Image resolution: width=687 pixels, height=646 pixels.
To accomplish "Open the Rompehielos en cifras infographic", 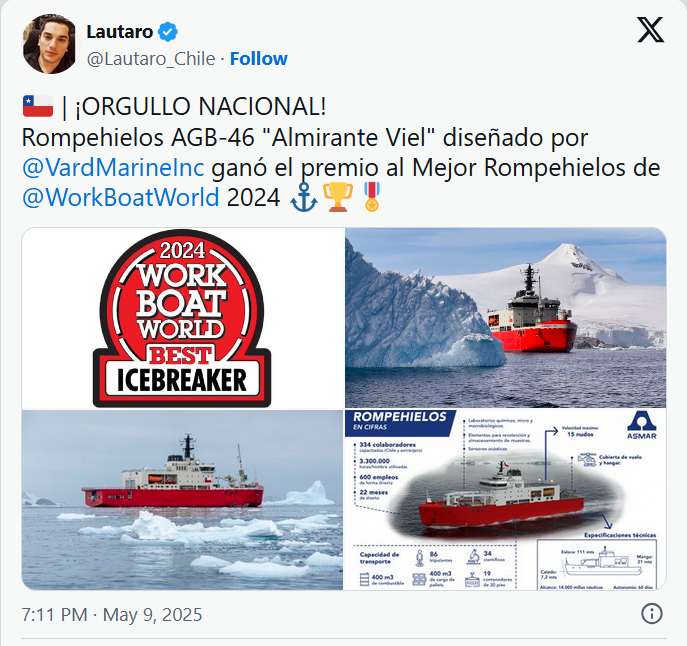I will [x=506, y=500].
